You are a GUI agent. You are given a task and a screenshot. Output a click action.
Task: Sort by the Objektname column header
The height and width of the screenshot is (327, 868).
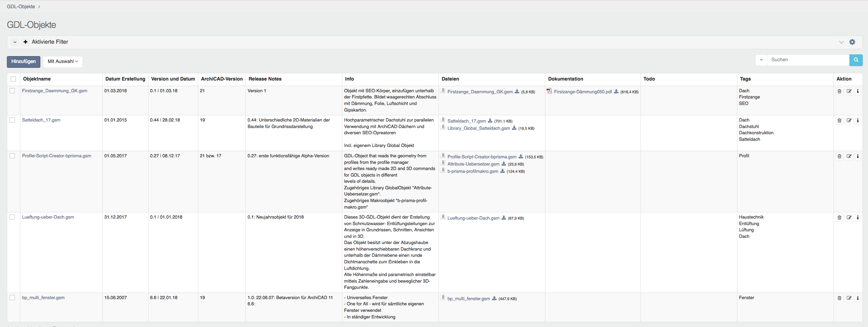[x=37, y=79]
